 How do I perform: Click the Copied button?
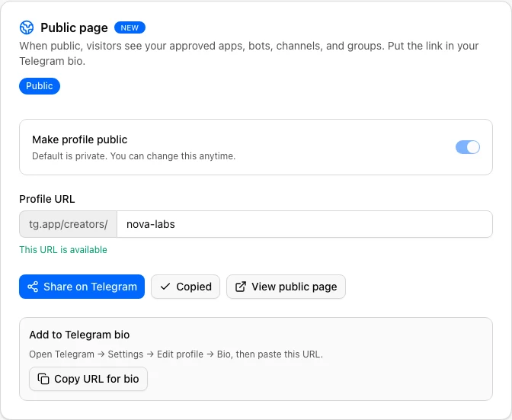[x=185, y=287]
